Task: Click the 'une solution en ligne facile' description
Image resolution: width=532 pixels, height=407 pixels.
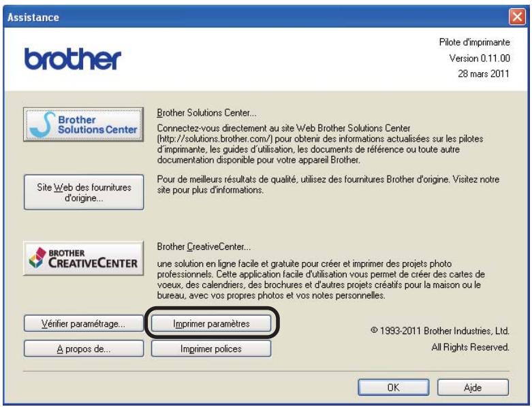Action: point(321,279)
